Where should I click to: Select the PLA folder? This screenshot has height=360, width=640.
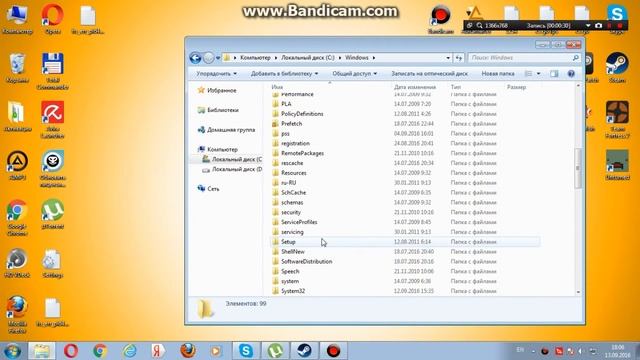(x=286, y=104)
